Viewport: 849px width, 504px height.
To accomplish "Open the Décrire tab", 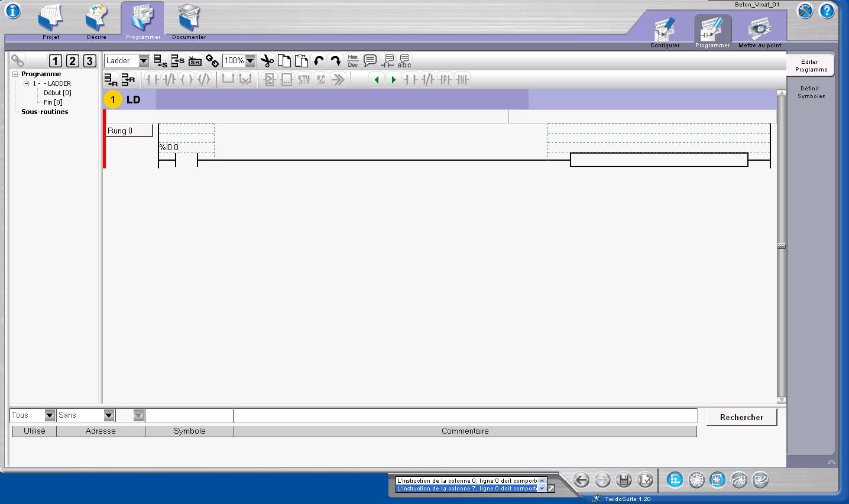I will click(x=96, y=22).
